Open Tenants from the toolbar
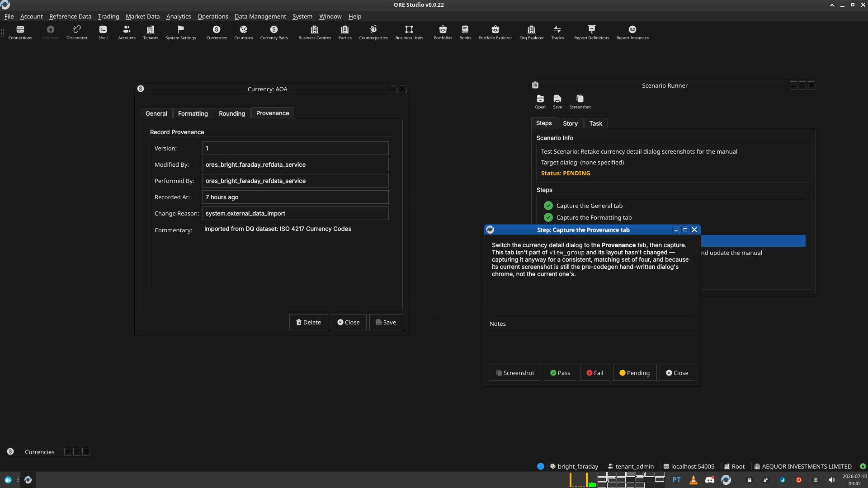The width and height of the screenshot is (868, 488). click(x=151, y=32)
